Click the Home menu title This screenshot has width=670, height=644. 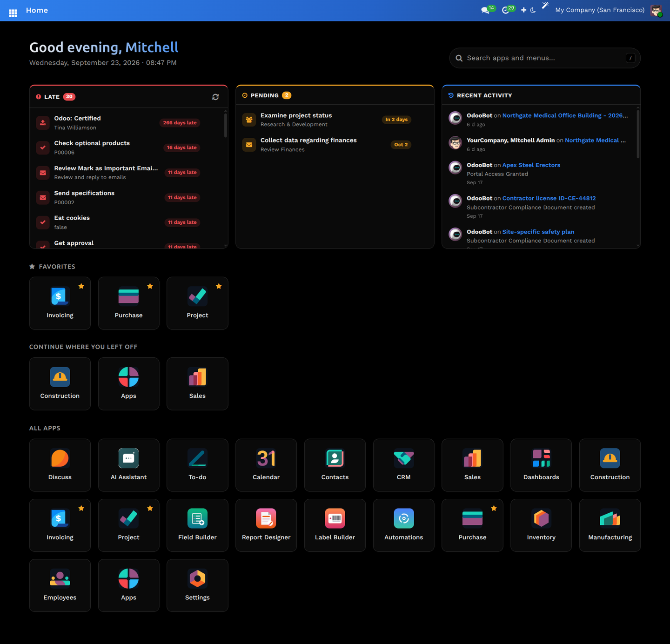click(x=37, y=10)
